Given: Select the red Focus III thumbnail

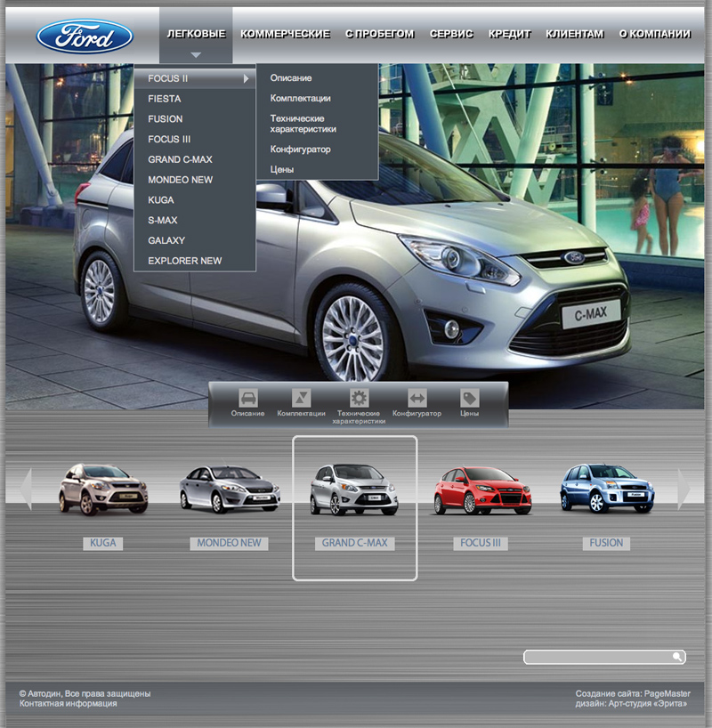Looking at the screenshot, I should 482,490.
